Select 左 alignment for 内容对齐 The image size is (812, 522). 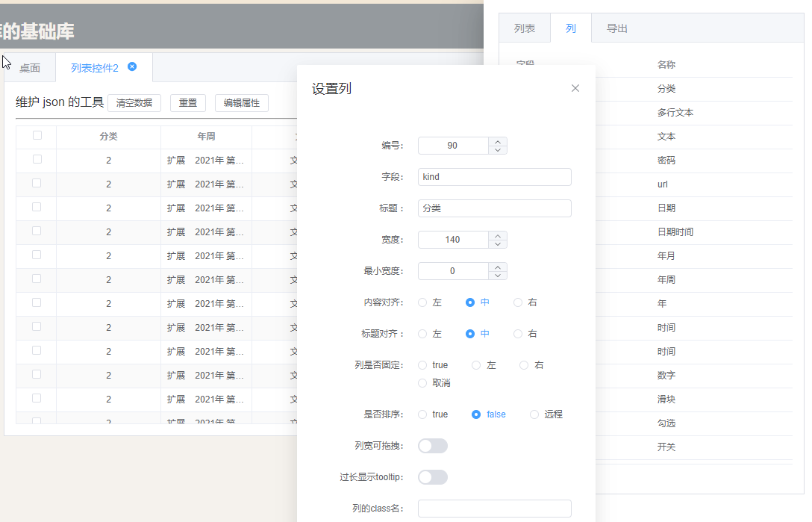point(425,302)
